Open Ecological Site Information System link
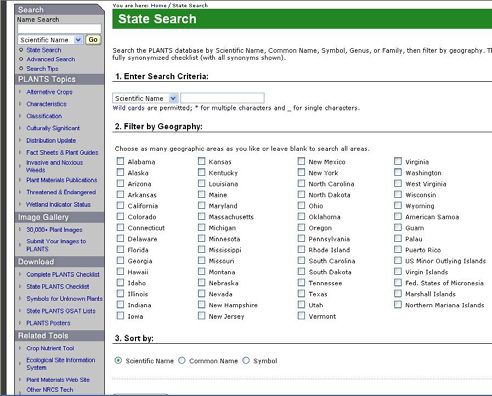492x396 pixels. pyautogui.click(x=61, y=364)
